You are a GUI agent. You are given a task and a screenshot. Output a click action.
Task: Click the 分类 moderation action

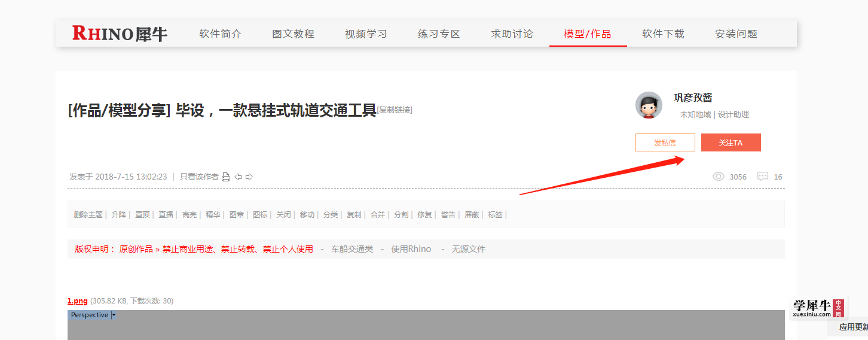click(x=331, y=214)
